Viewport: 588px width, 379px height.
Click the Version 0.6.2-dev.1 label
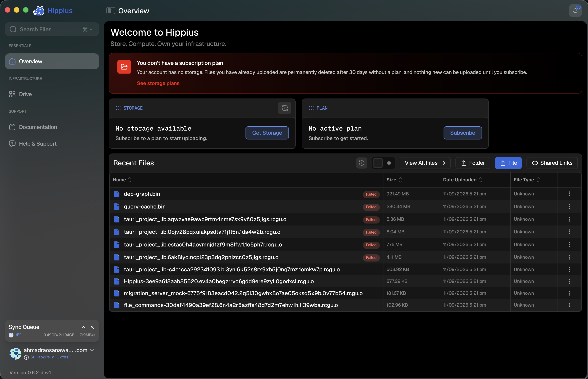30,373
